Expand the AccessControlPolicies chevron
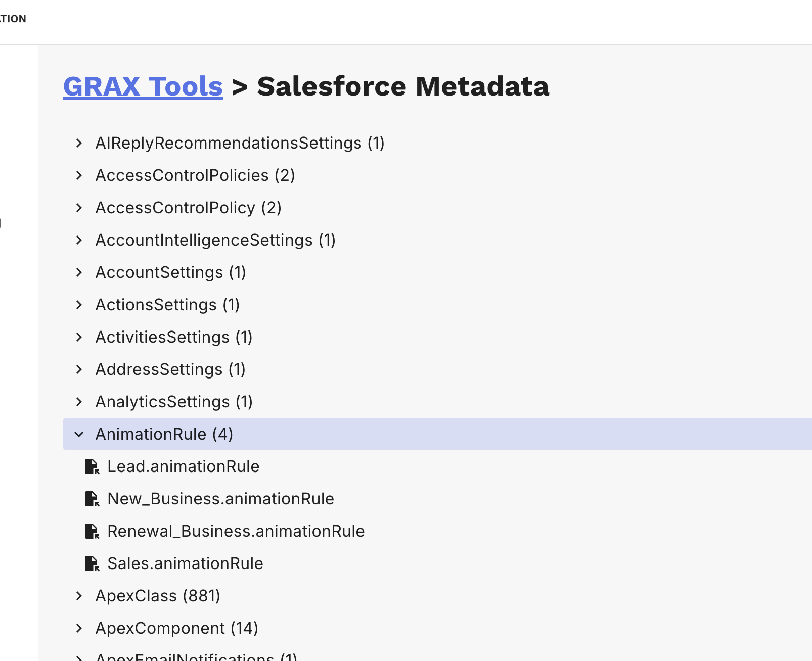 click(79, 175)
